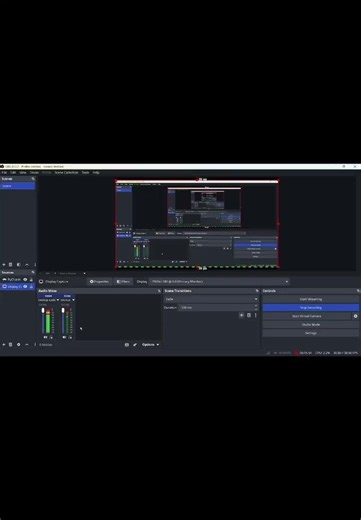Remove the selected source using trash icon

[x=11, y=345]
